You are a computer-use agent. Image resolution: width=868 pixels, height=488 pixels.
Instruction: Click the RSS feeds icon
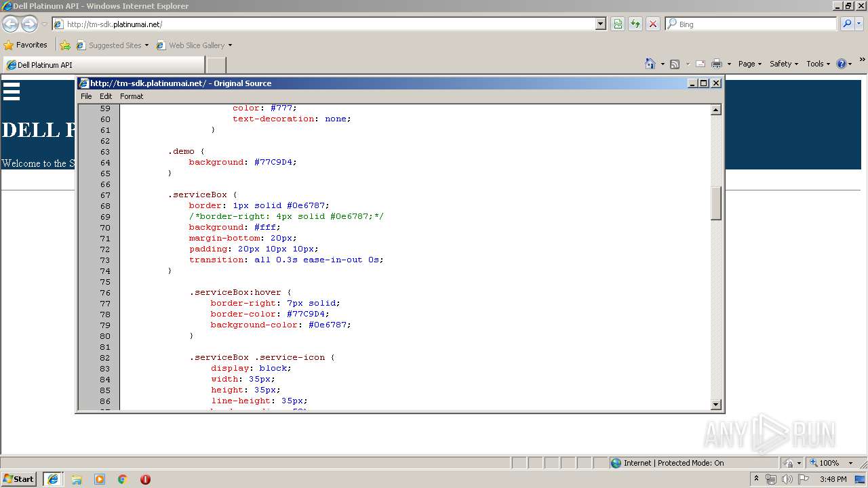675,64
